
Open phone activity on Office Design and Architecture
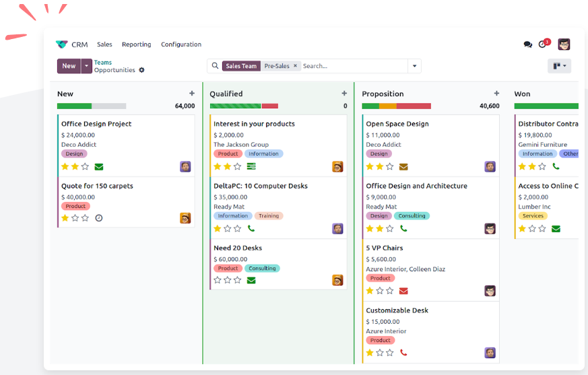(403, 228)
